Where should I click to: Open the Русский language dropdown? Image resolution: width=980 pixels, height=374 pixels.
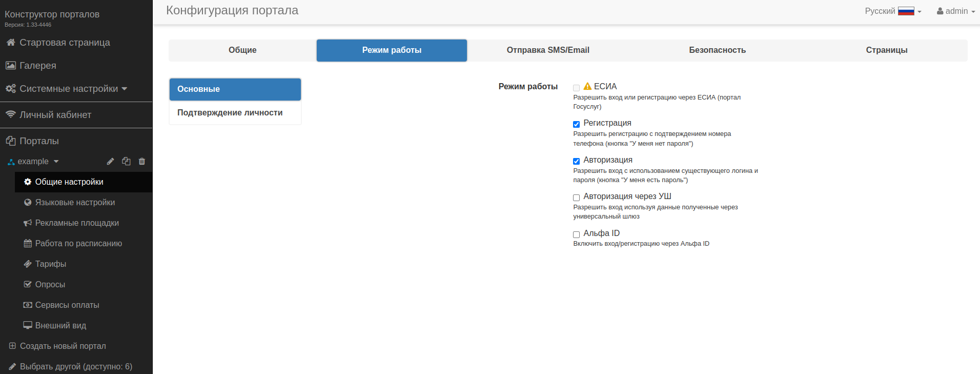pos(892,11)
